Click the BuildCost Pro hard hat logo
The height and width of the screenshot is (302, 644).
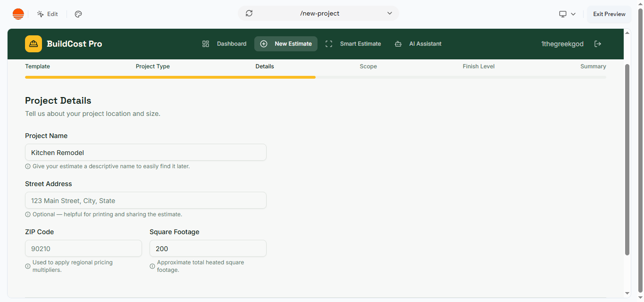pos(33,44)
